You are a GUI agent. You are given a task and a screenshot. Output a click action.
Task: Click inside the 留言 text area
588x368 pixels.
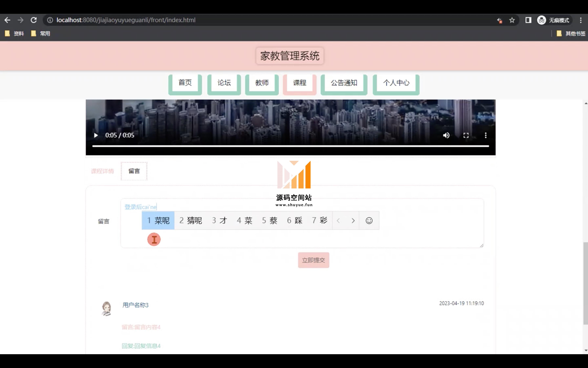(302, 223)
